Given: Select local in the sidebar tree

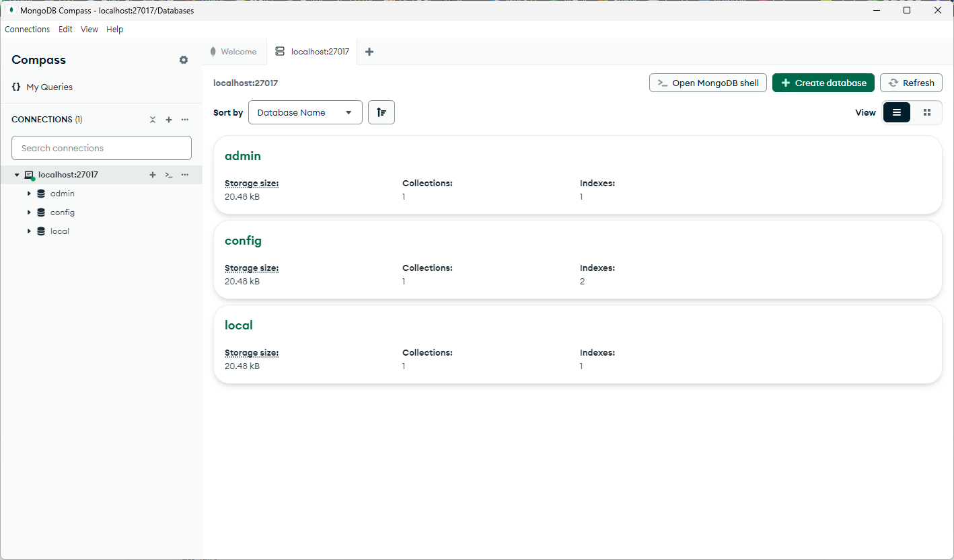Looking at the screenshot, I should click(60, 231).
